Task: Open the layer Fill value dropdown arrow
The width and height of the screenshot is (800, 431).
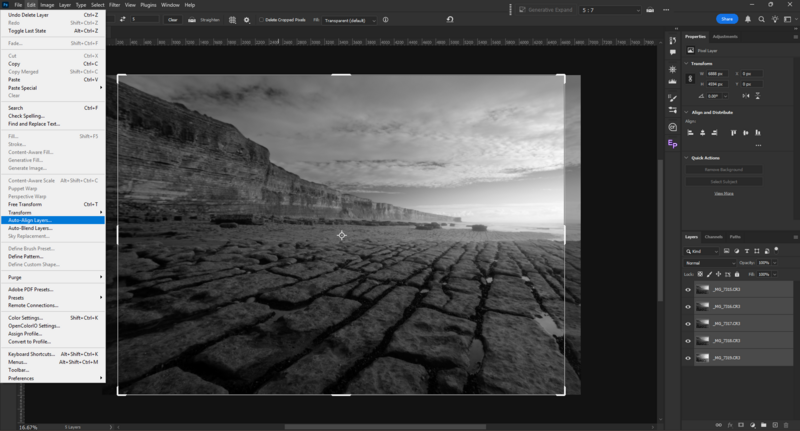Action: [774, 274]
